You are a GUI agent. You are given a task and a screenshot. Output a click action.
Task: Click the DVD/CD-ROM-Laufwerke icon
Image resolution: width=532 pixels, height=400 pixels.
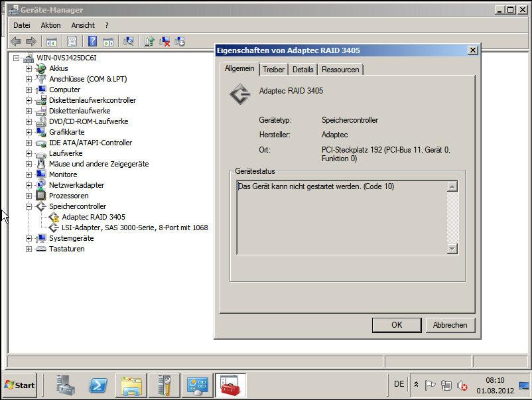tap(41, 121)
